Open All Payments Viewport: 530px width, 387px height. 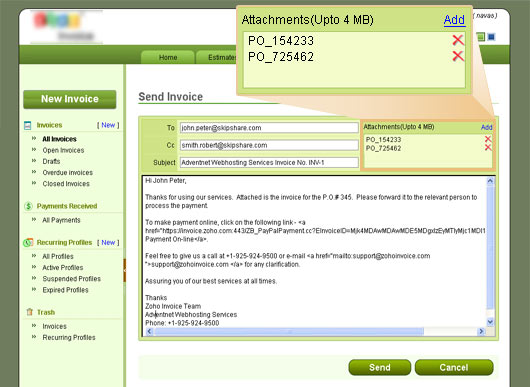coord(61,220)
